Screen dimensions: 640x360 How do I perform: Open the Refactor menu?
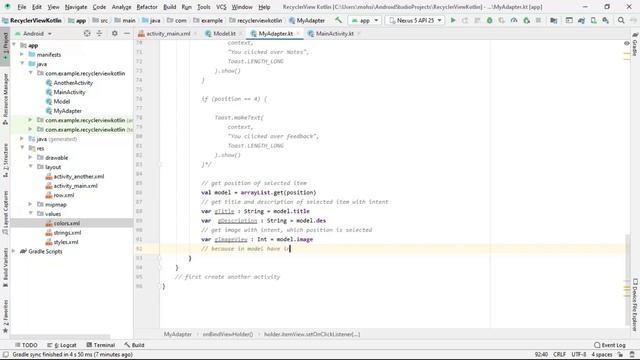coord(147,7)
